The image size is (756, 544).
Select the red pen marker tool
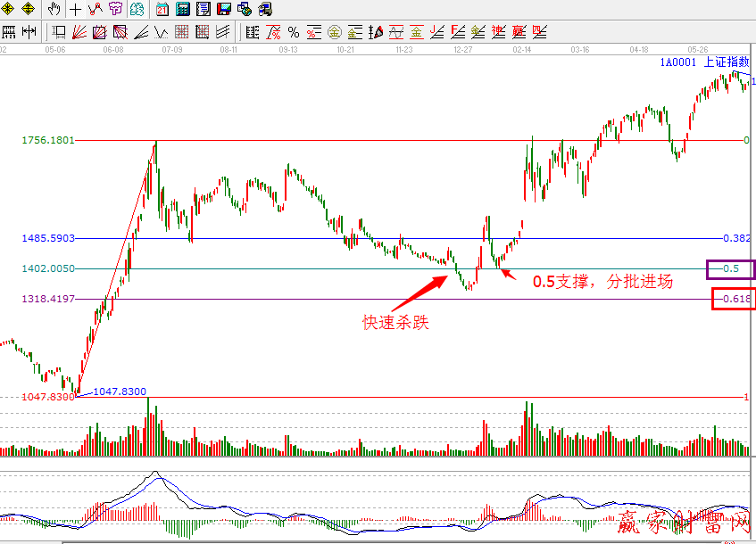click(376, 32)
